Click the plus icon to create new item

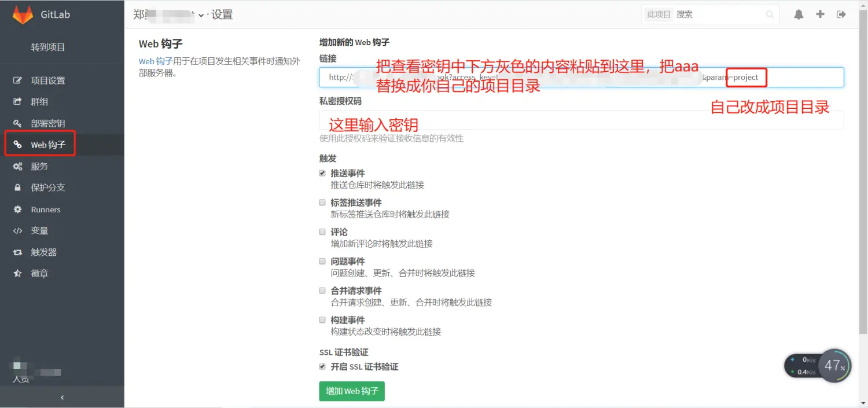tap(820, 14)
